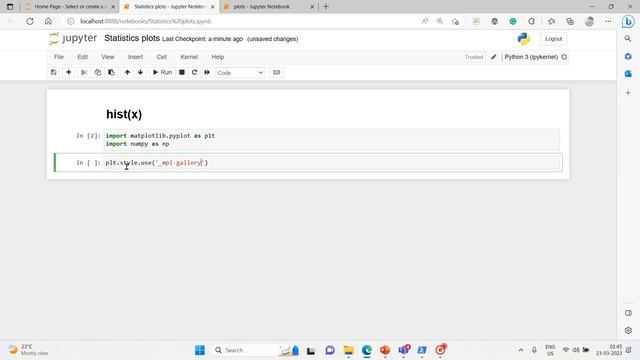Click the import matplotlib code cell
The image size is (640, 360).
click(331, 140)
